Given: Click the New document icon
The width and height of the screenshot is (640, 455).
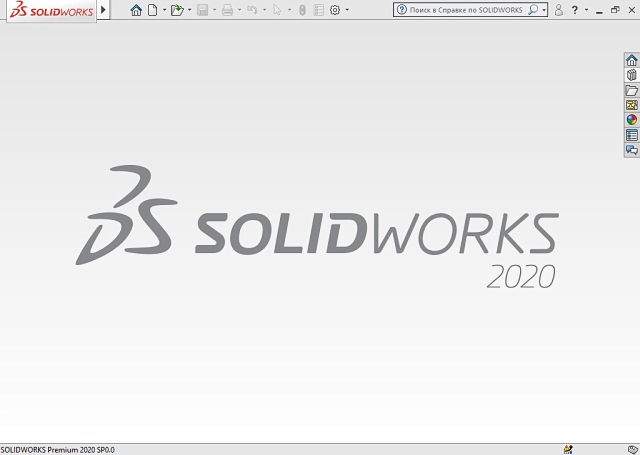Looking at the screenshot, I should click(x=152, y=10).
